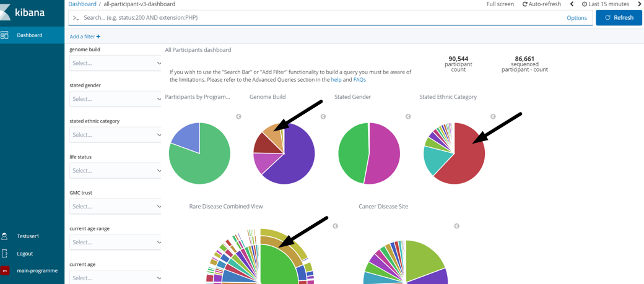Click the 90,544 participant count metric

coord(458,64)
